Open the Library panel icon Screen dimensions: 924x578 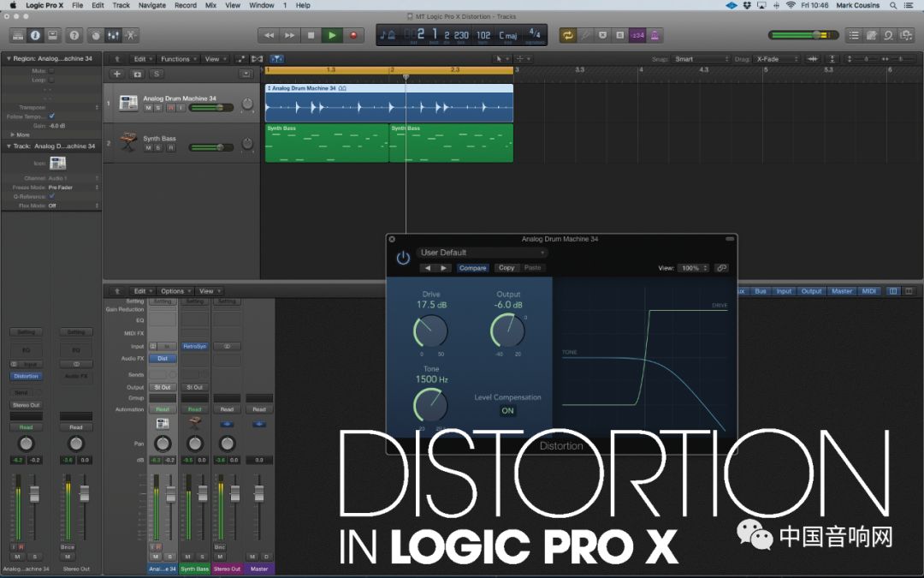18,35
